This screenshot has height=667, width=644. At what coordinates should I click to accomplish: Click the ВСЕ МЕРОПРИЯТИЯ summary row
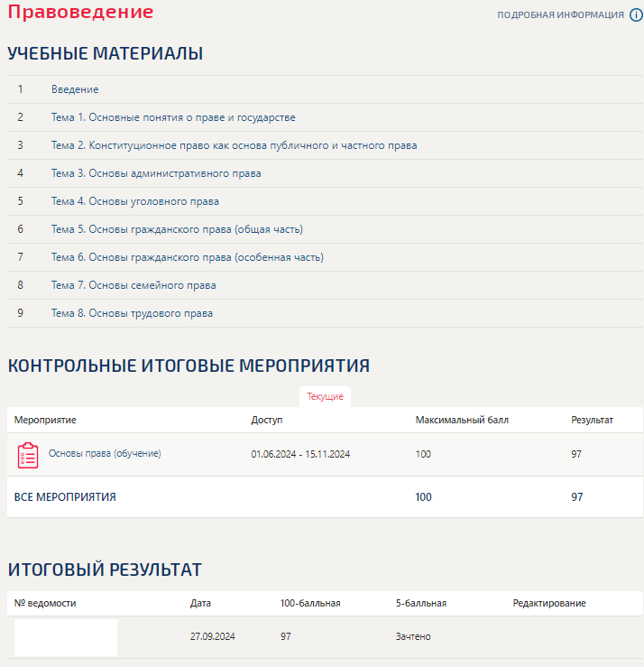pos(65,496)
